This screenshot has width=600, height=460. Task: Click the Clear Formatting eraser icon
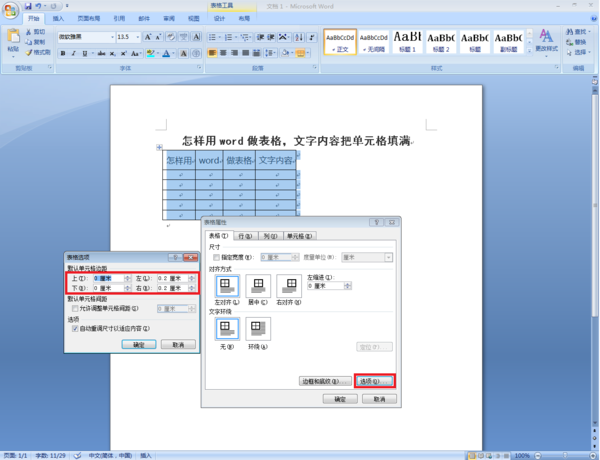[x=171, y=37]
